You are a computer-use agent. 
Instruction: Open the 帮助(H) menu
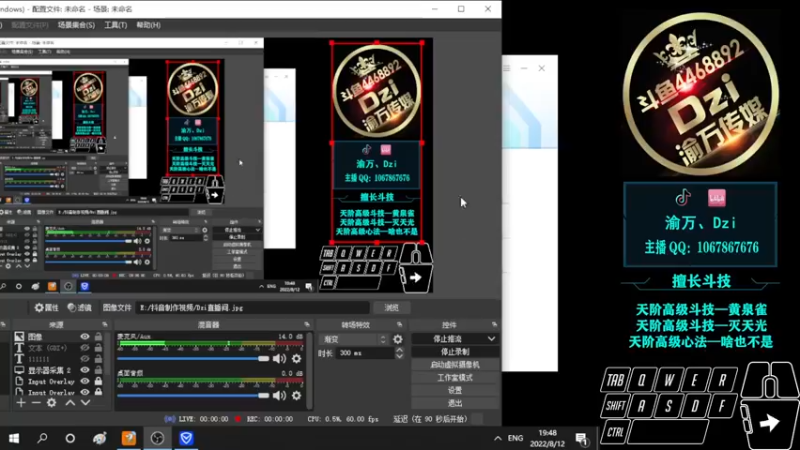tap(148, 25)
